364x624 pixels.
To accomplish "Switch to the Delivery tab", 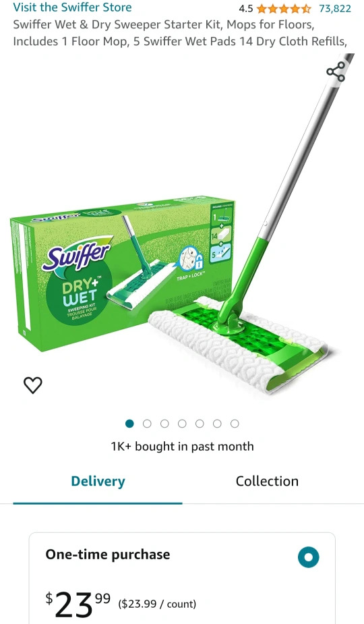I will point(98,481).
